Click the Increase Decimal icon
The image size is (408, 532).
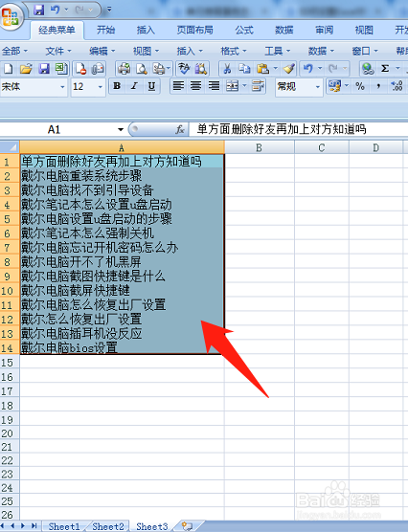click(397, 86)
